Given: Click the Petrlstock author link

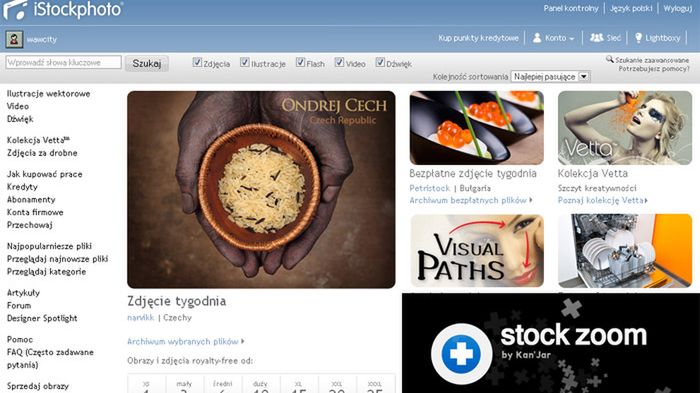Looking at the screenshot, I should 429,188.
